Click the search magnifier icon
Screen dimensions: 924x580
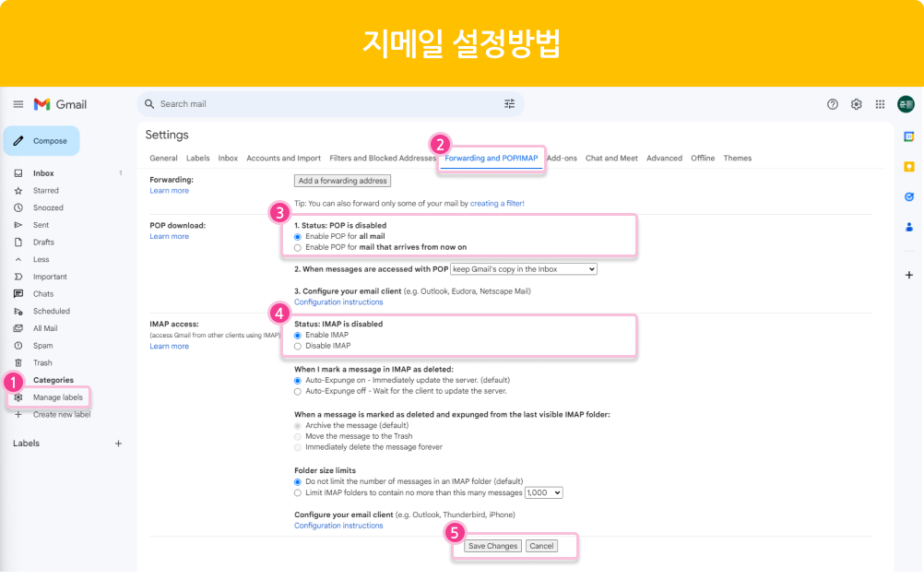(x=149, y=104)
